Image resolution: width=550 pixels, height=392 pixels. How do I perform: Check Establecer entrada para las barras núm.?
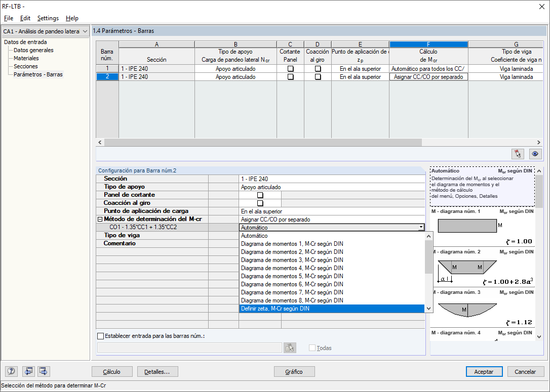[101, 336]
